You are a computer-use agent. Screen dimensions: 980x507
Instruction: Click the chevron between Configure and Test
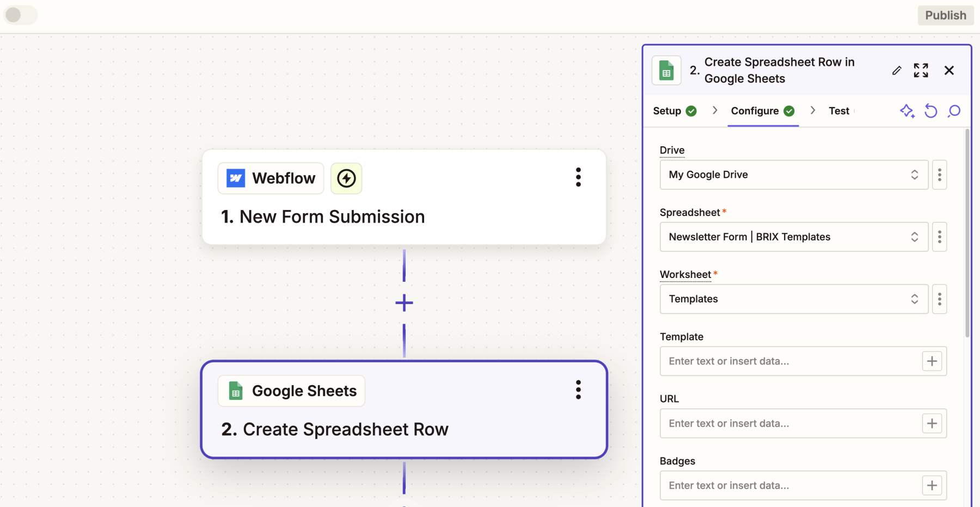[x=812, y=110]
